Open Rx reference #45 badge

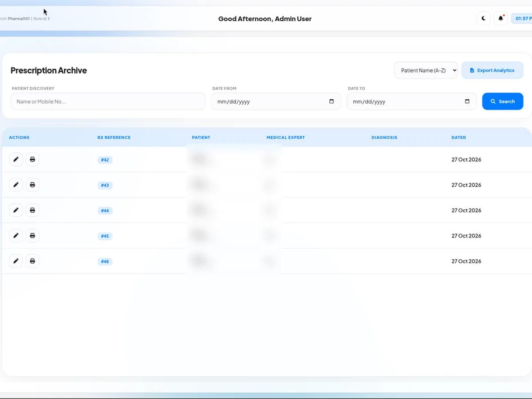coord(105,236)
